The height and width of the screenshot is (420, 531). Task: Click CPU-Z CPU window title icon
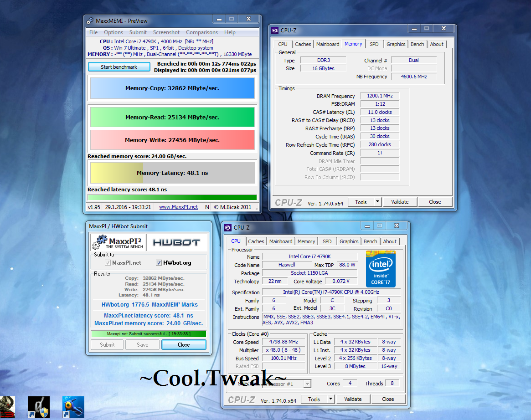[x=228, y=228]
